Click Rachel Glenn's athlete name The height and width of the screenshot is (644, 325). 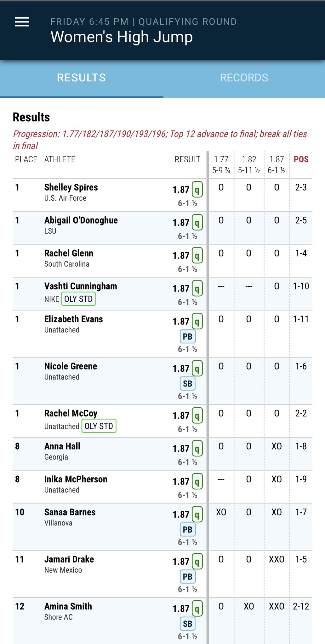69,253
